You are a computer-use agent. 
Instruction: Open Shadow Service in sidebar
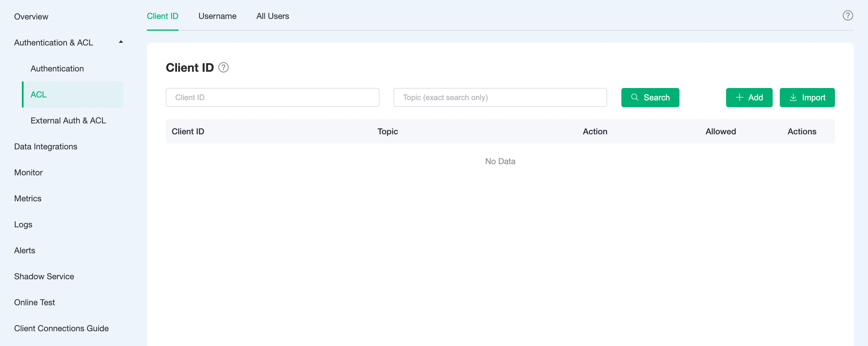44,276
